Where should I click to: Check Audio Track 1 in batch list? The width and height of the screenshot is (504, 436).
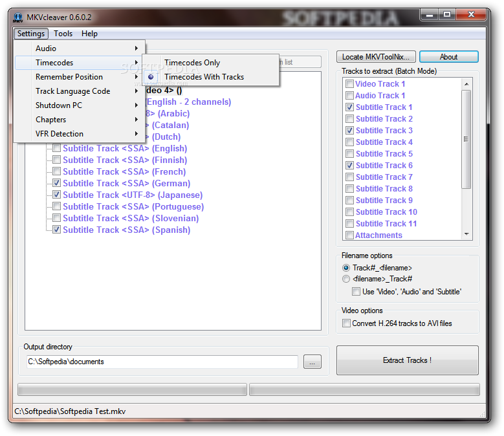point(349,96)
